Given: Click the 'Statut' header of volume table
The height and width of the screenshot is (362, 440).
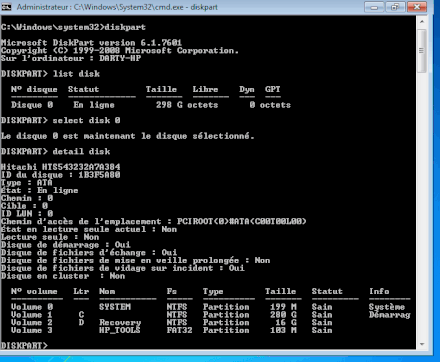Looking at the screenshot, I should [327, 291].
